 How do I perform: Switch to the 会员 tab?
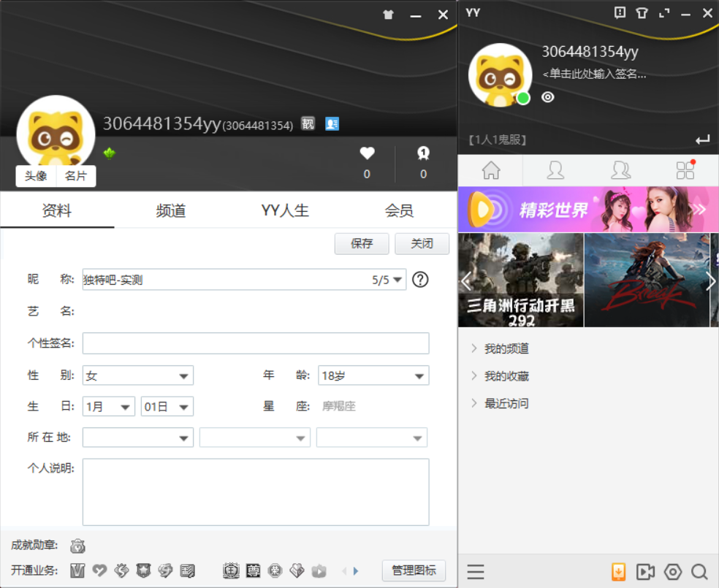pyautogui.click(x=398, y=210)
